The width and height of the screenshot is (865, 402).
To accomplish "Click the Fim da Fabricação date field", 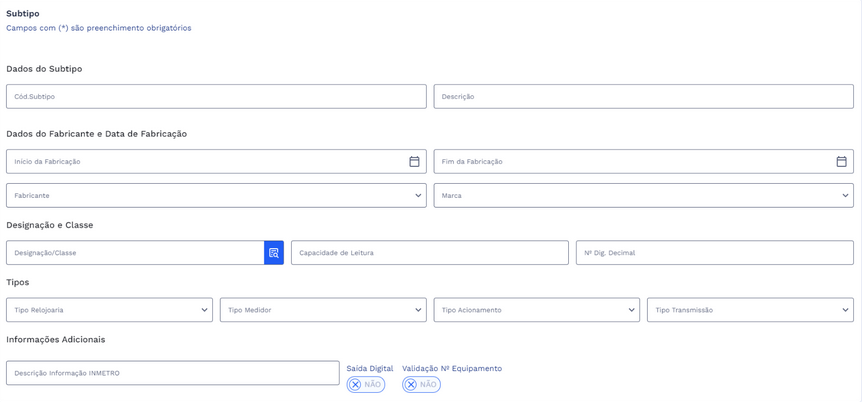I will [x=630, y=162].
